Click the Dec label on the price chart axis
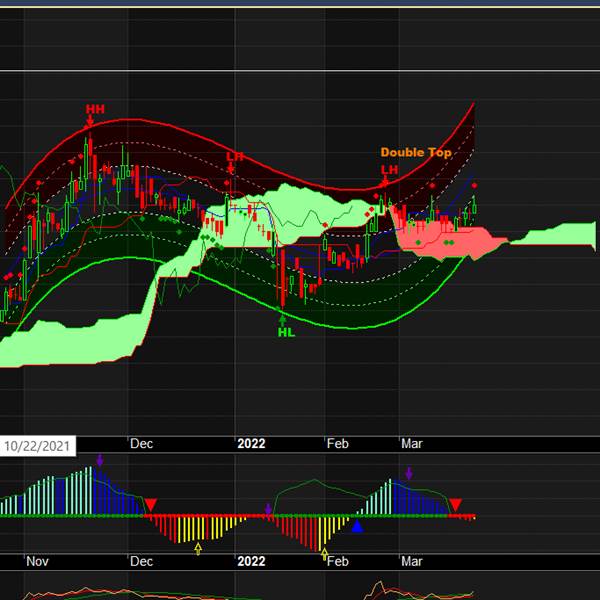This screenshot has height=600, width=600. point(141,443)
